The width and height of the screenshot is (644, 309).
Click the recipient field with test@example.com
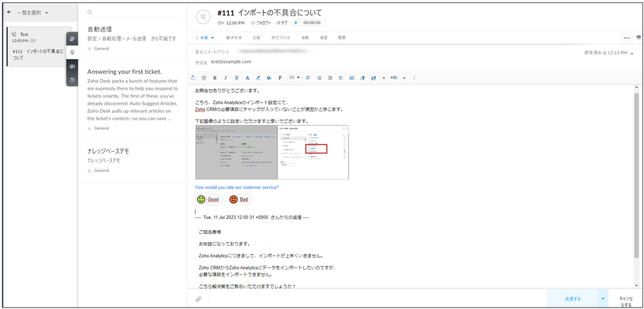click(231, 62)
